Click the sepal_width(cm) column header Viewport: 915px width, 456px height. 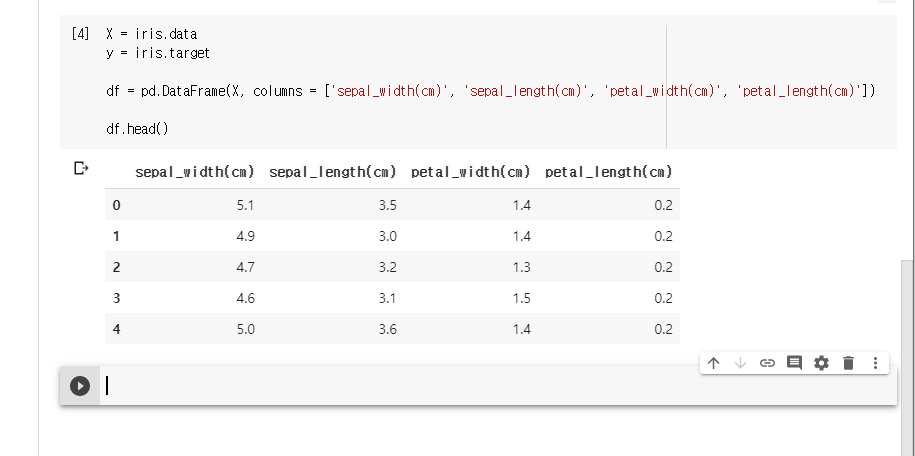tap(194, 172)
